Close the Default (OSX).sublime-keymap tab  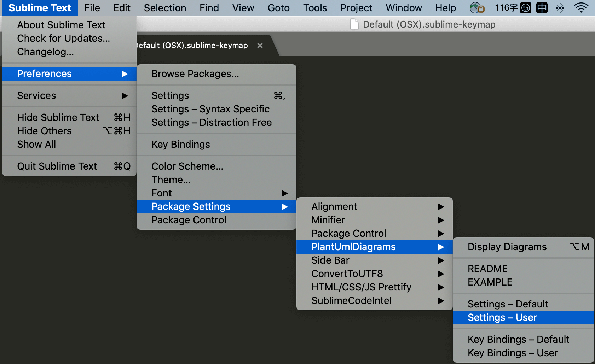point(260,45)
